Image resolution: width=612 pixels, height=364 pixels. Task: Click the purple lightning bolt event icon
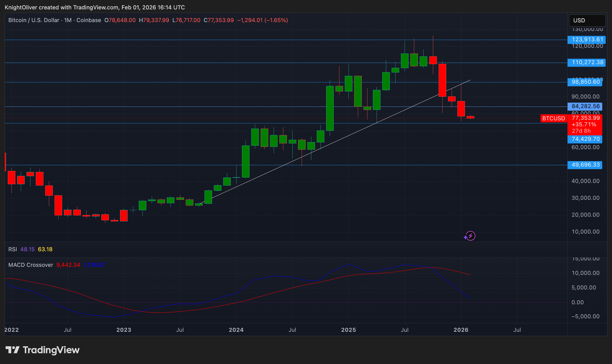[x=470, y=236]
